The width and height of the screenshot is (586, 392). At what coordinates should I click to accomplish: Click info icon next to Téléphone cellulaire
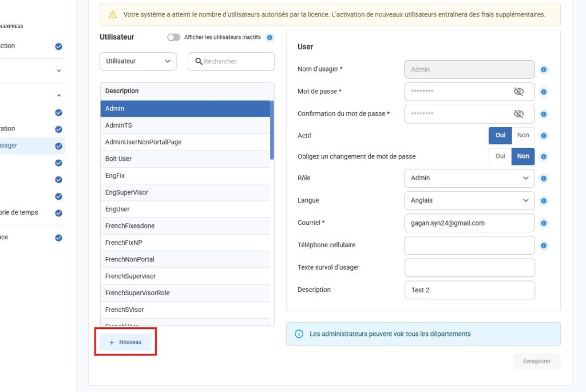point(544,246)
